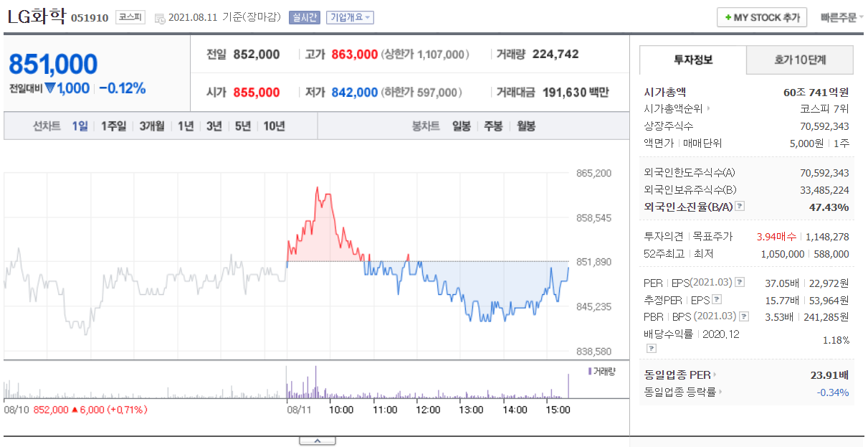Click stock code 051910
This screenshot has height=447, width=868.
[x=90, y=18]
